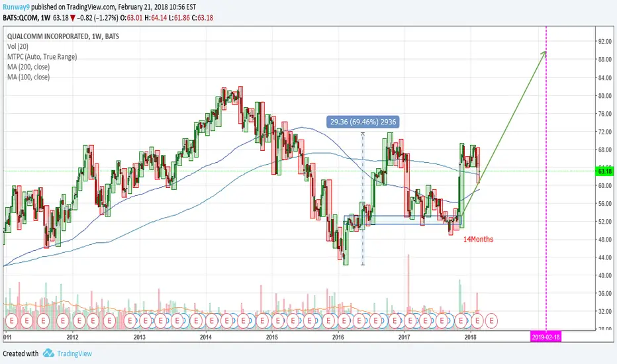The height and width of the screenshot is (364, 617).
Task: Click the 2017 year label on time axis
Action: point(404,338)
